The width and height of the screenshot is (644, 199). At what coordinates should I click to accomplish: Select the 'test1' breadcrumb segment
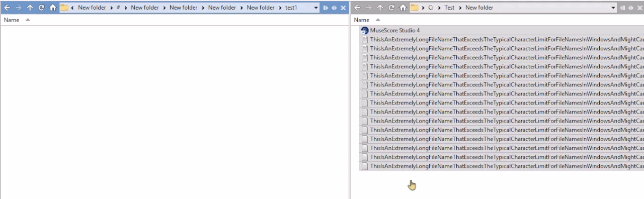click(x=291, y=8)
